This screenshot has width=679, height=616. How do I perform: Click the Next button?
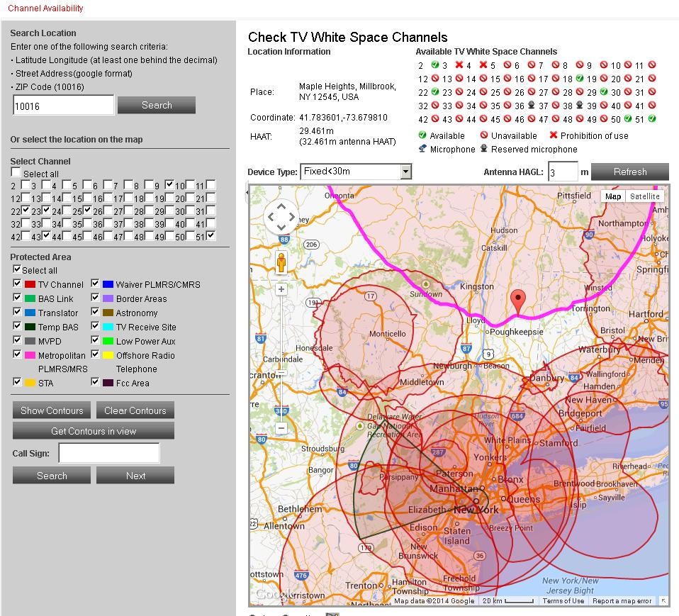click(135, 476)
